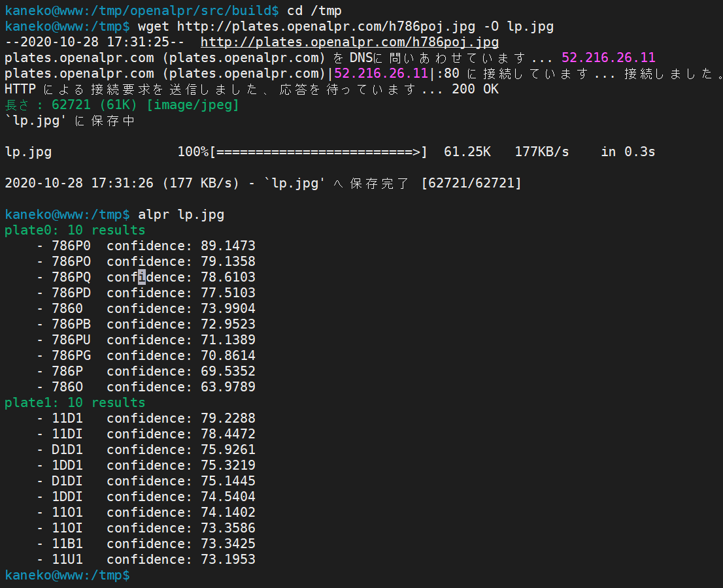Click the '200 OK' HTTP response text
The width and height of the screenshot is (723, 588).
point(475,89)
